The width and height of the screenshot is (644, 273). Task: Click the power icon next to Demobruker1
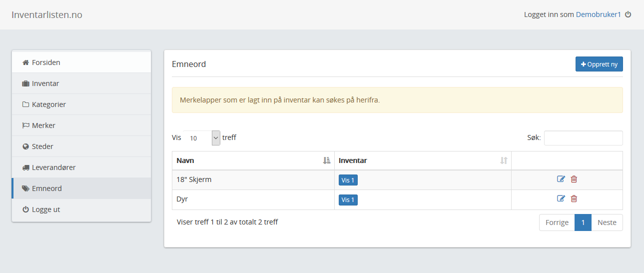(x=628, y=14)
